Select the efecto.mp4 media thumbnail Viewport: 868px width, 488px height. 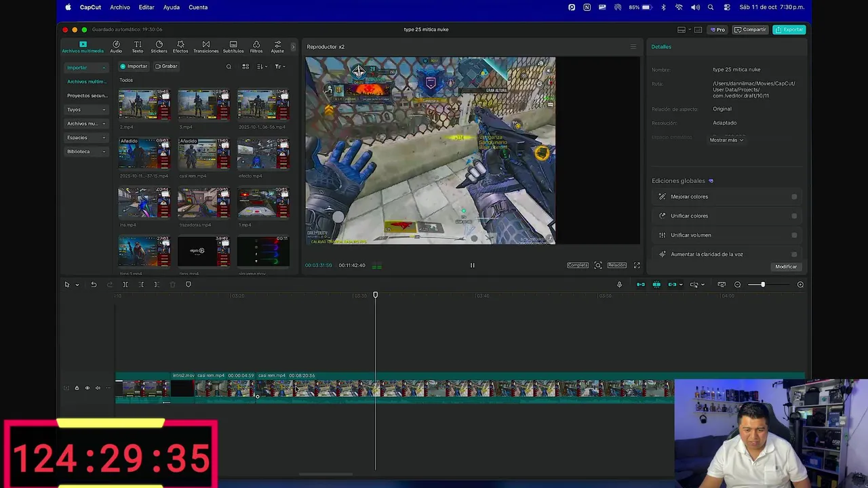click(263, 154)
